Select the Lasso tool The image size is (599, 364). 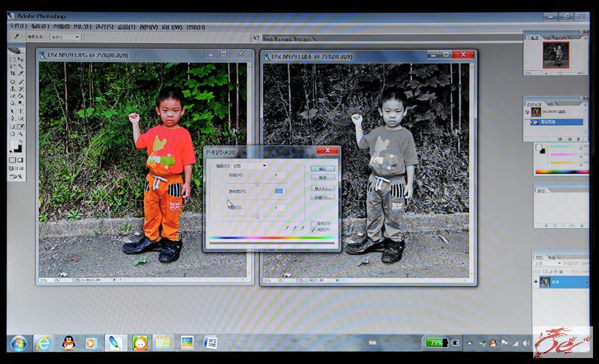tap(13, 66)
